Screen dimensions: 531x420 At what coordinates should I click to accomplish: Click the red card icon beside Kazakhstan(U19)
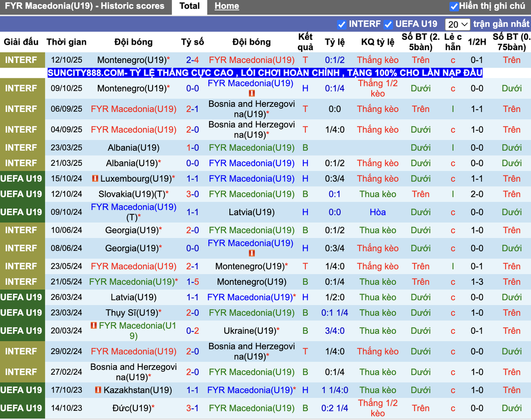98,390
